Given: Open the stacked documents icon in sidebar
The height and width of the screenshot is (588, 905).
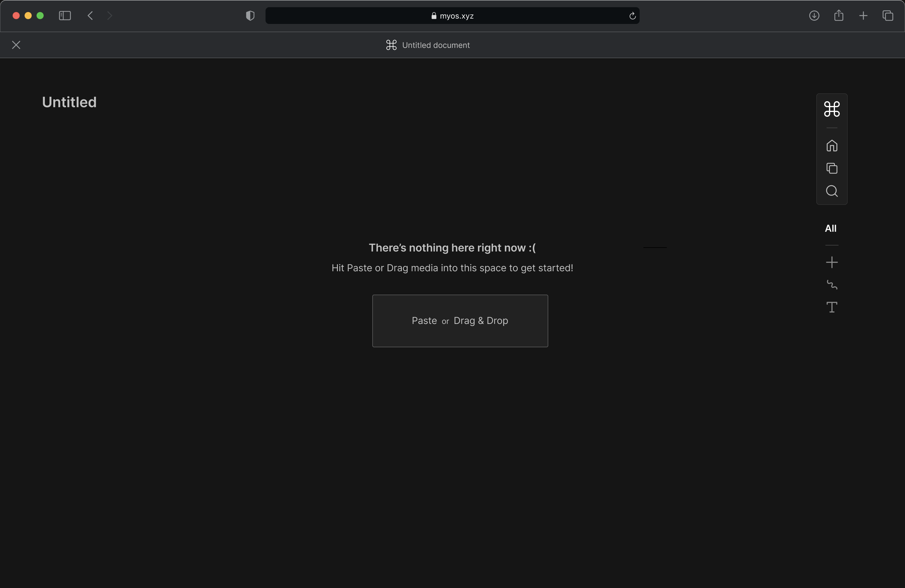Looking at the screenshot, I should [x=832, y=168].
